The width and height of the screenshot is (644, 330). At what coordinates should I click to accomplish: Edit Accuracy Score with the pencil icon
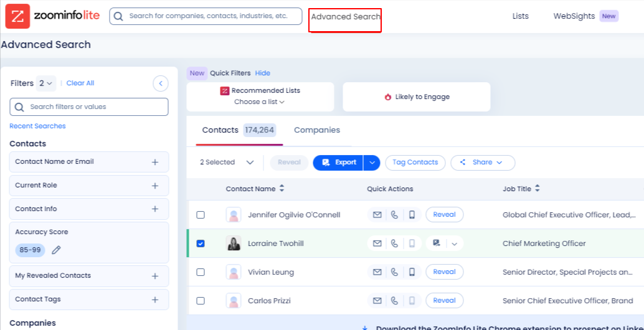(56, 250)
